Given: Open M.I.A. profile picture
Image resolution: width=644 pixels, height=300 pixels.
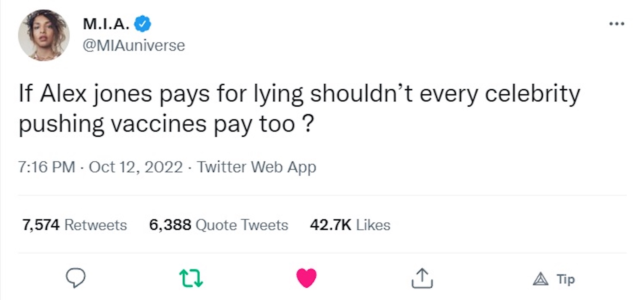Looking at the screenshot, I should pos(44,35).
